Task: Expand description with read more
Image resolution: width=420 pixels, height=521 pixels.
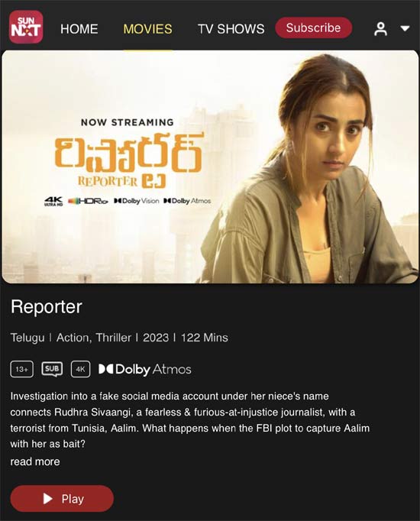Action: pyautogui.click(x=35, y=461)
